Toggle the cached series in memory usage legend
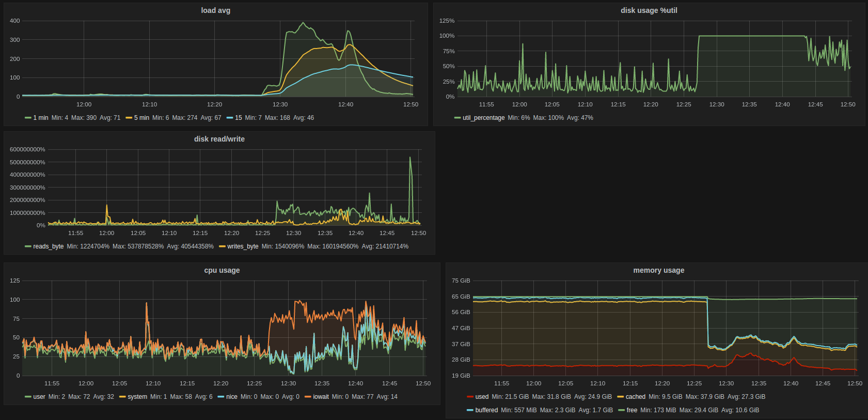 click(636, 397)
